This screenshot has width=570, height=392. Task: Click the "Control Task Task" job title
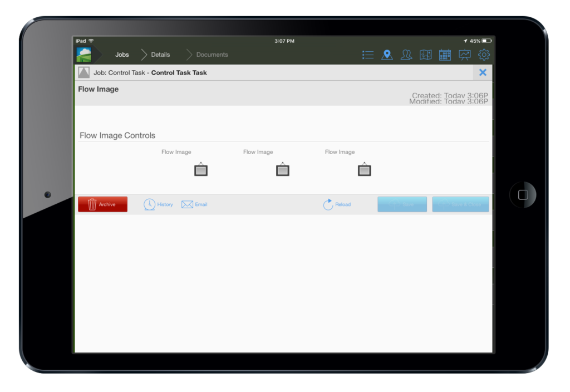(179, 72)
